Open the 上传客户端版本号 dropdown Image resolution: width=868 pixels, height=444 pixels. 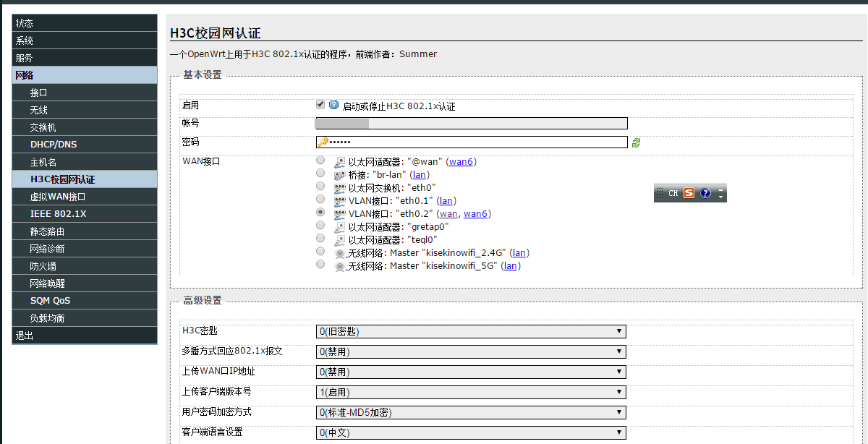pyautogui.click(x=471, y=392)
